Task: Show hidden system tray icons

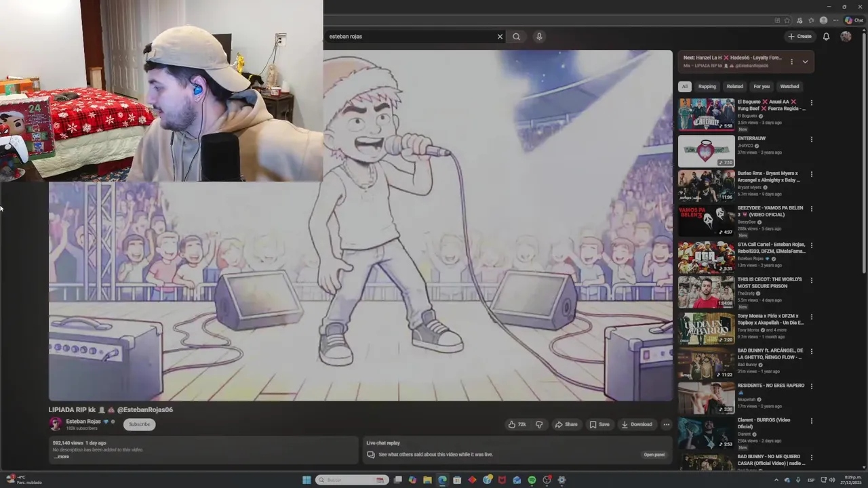Action: click(776, 480)
